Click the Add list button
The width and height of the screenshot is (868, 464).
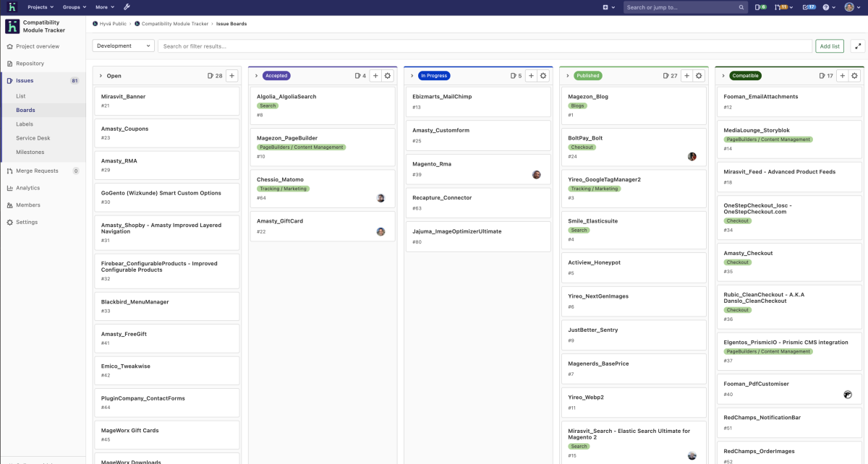click(x=829, y=46)
